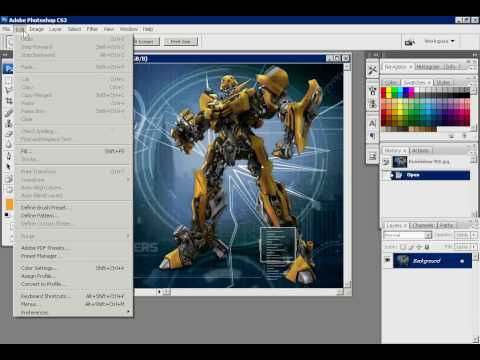Open the layer Fill slider arrow
This screenshot has height=360, width=480.
tap(473, 247)
